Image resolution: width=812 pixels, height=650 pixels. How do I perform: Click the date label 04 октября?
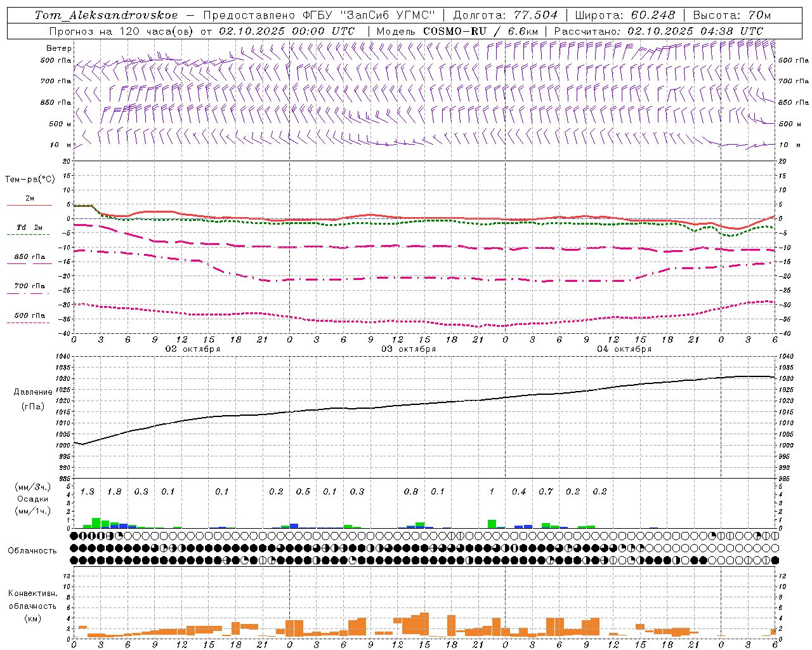pyautogui.click(x=624, y=349)
